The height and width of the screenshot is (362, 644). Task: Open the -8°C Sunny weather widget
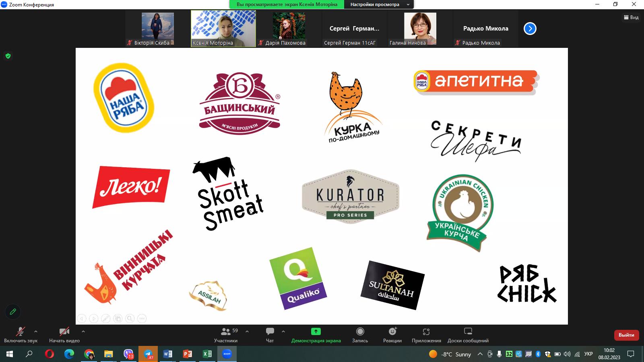pos(450,354)
